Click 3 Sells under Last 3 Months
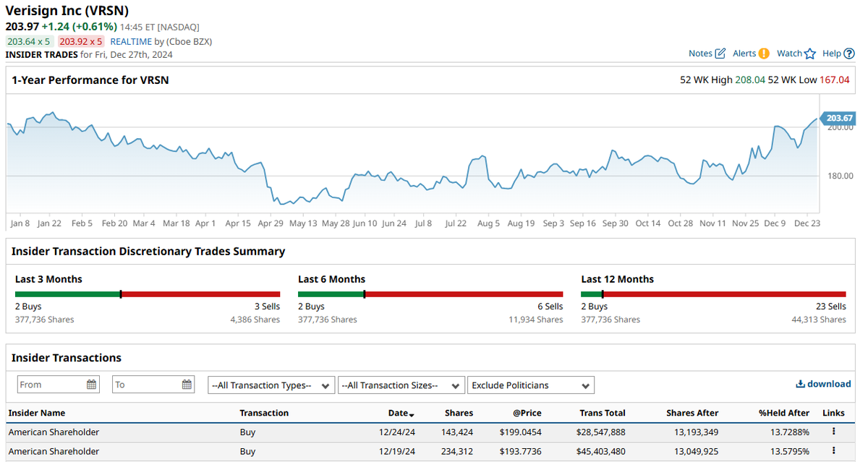The width and height of the screenshot is (868, 462). (x=267, y=307)
